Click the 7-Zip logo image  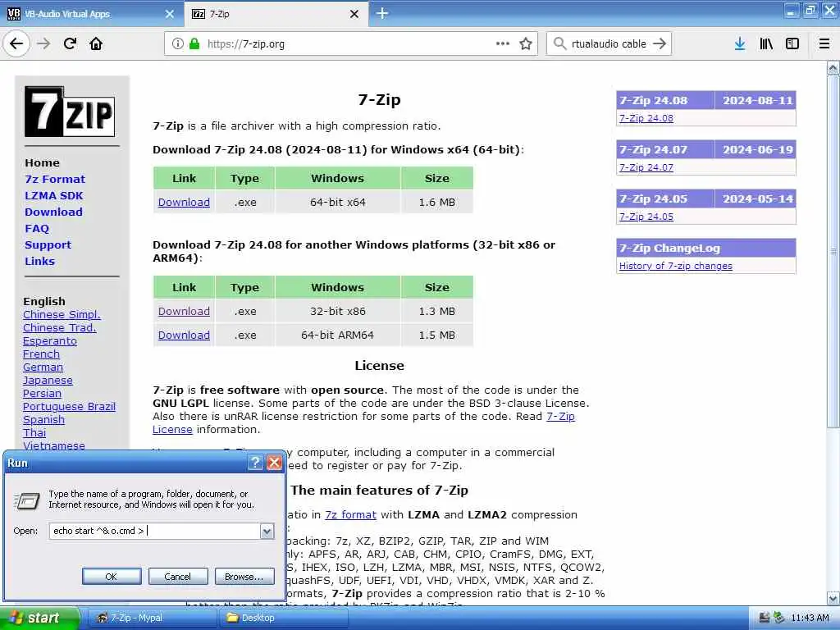[70, 112]
